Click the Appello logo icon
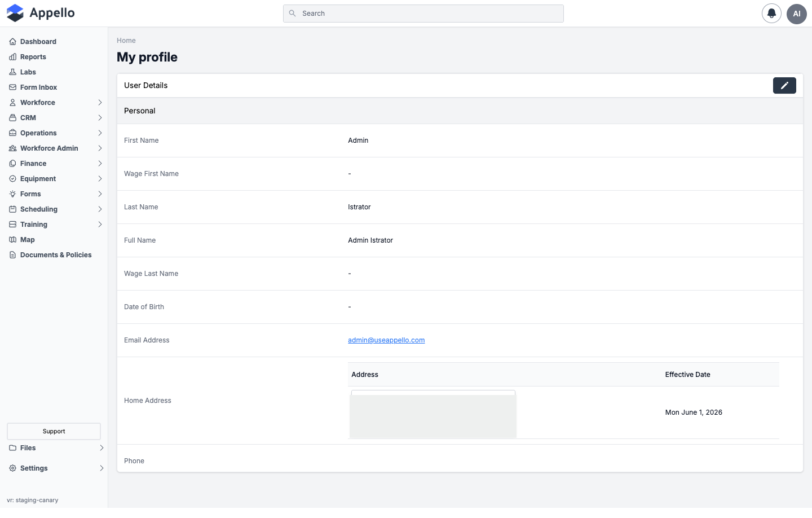Image resolution: width=812 pixels, height=518 pixels. (x=15, y=13)
